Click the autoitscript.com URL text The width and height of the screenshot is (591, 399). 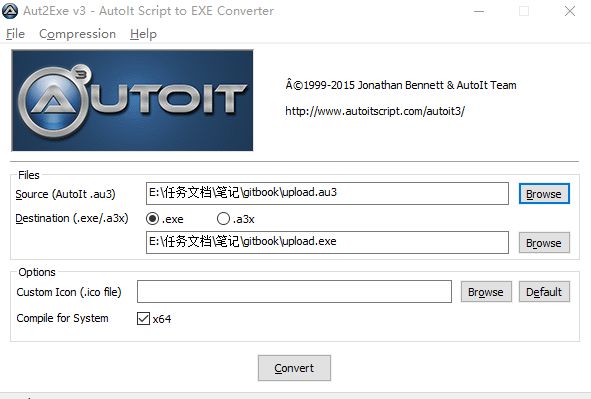click(375, 111)
